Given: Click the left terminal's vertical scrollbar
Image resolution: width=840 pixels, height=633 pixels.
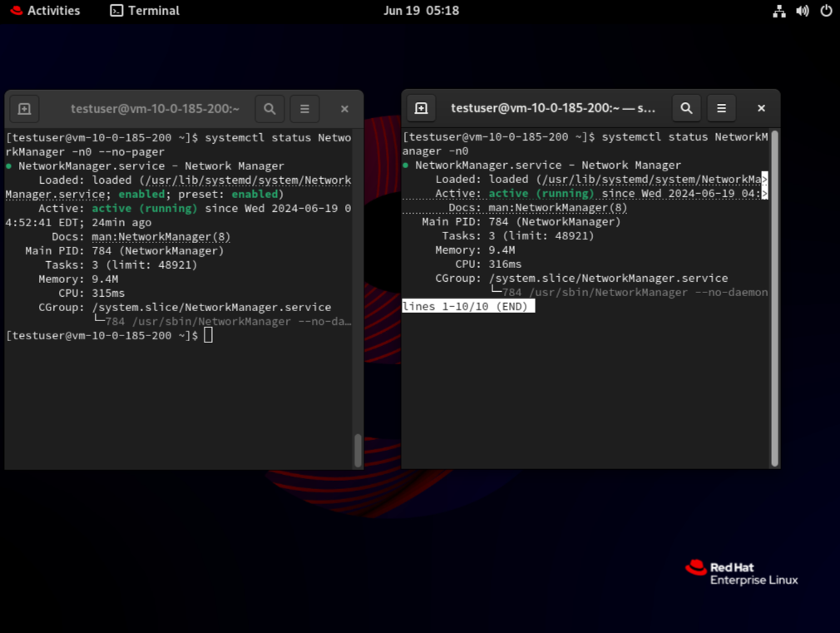Looking at the screenshot, I should 358,449.
